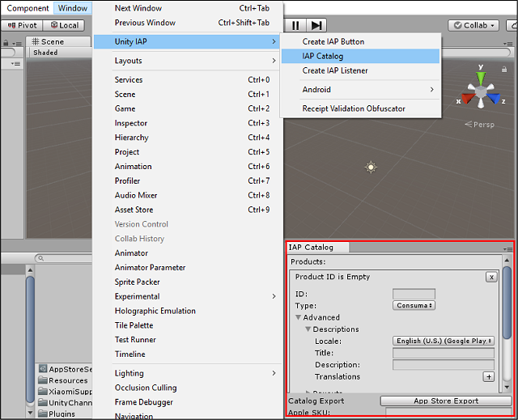Click the Pause playback button
Screen dimensions: 518x420
point(296,26)
